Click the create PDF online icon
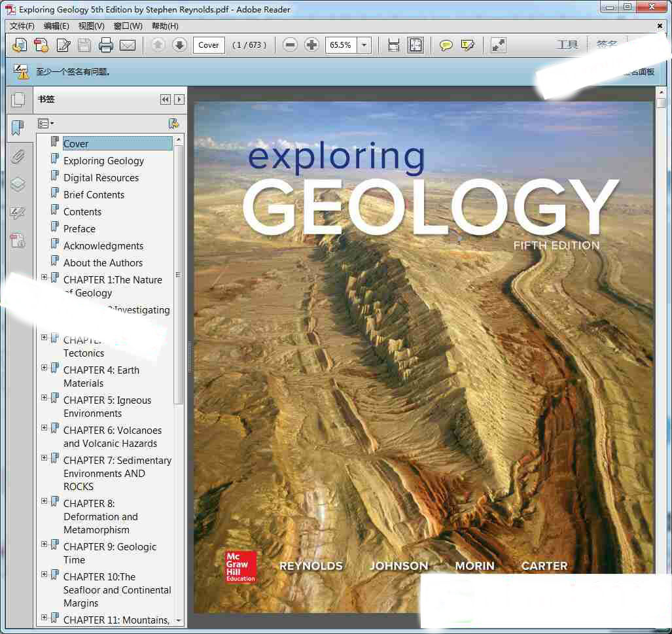The image size is (672, 634). tap(19, 45)
